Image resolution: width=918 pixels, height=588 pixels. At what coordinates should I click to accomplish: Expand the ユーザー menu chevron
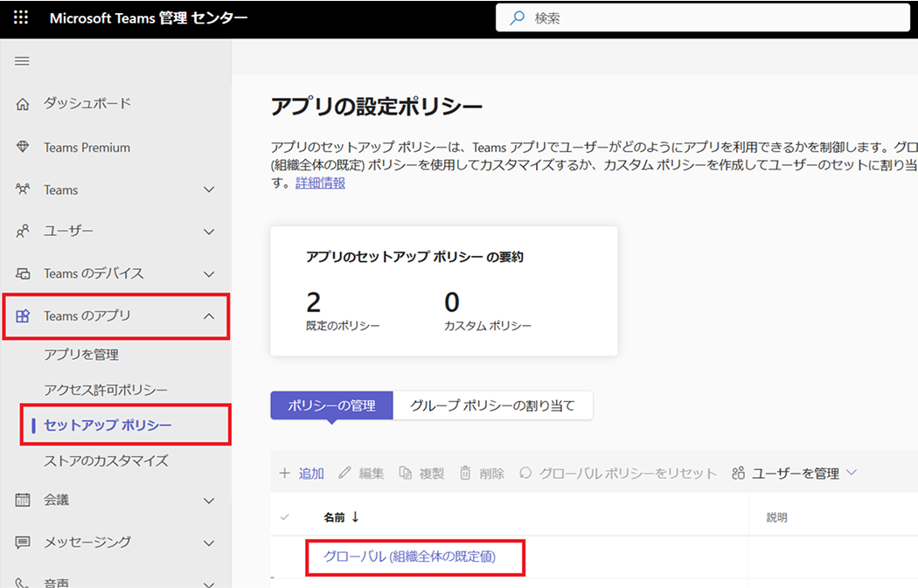pyautogui.click(x=209, y=232)
